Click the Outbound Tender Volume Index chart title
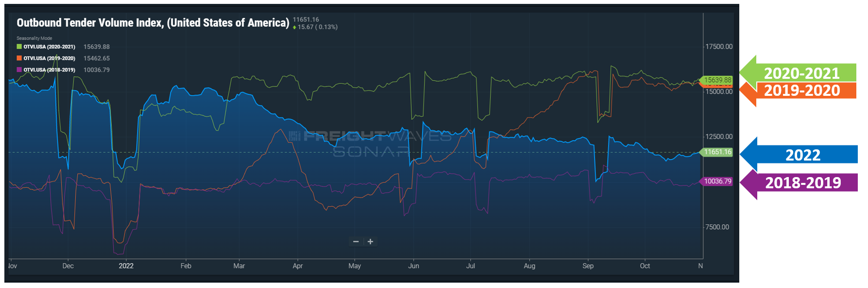This screenshot has height=288, width=868. tap(153, 23)
